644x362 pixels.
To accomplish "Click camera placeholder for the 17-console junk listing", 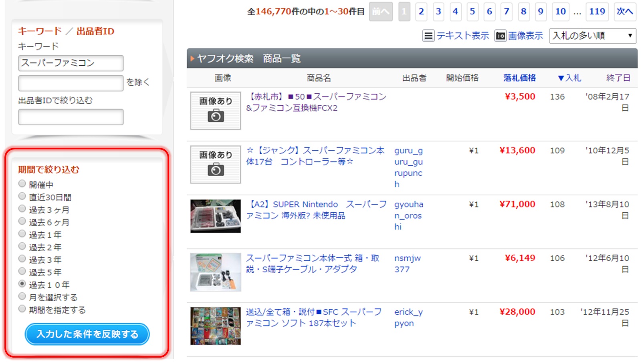I will (x=216, y=165).
